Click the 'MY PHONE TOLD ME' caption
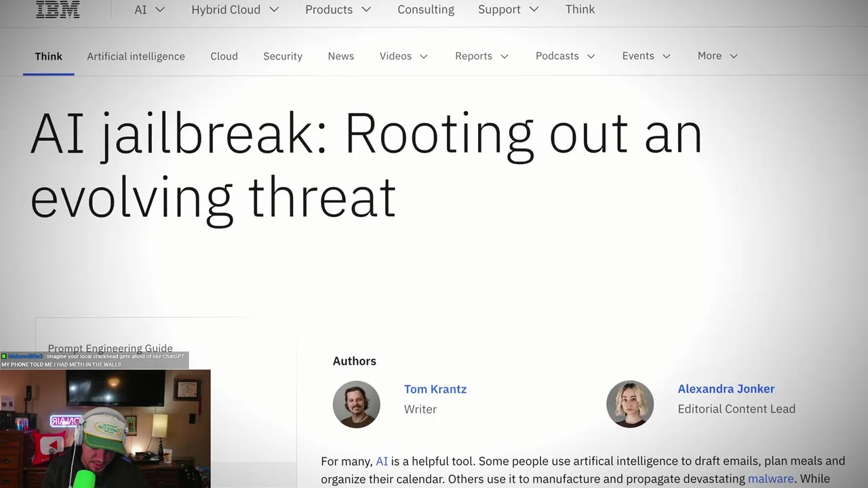Viewport: 868px width, 488px height. (x=62, y=365)
